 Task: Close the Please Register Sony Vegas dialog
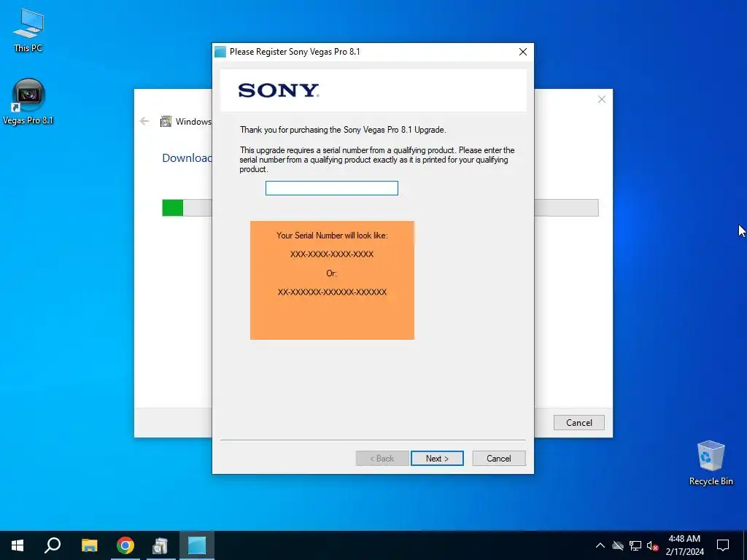click(522, 52)
